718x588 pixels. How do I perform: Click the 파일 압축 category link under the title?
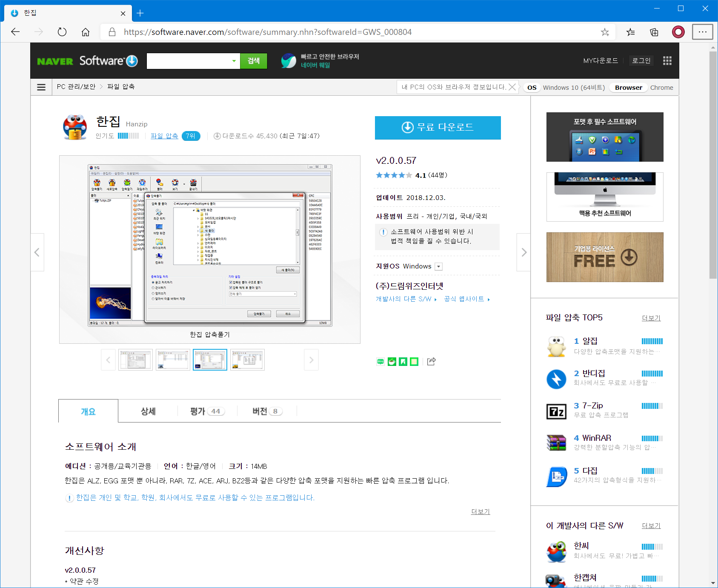[164, 136]
